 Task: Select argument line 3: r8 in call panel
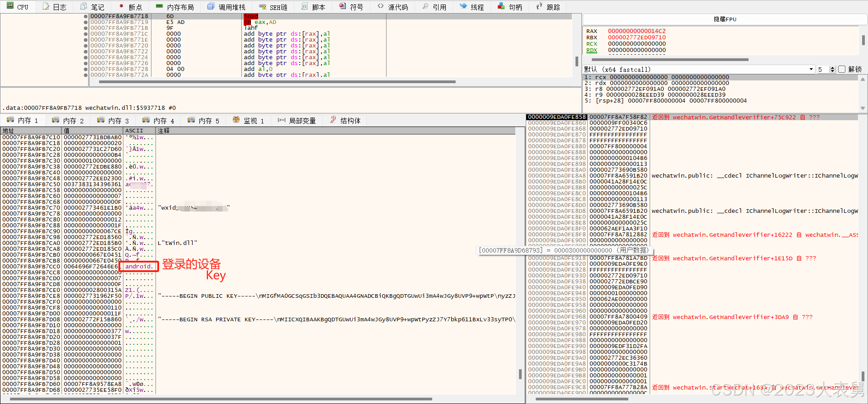tap(655, 89)
